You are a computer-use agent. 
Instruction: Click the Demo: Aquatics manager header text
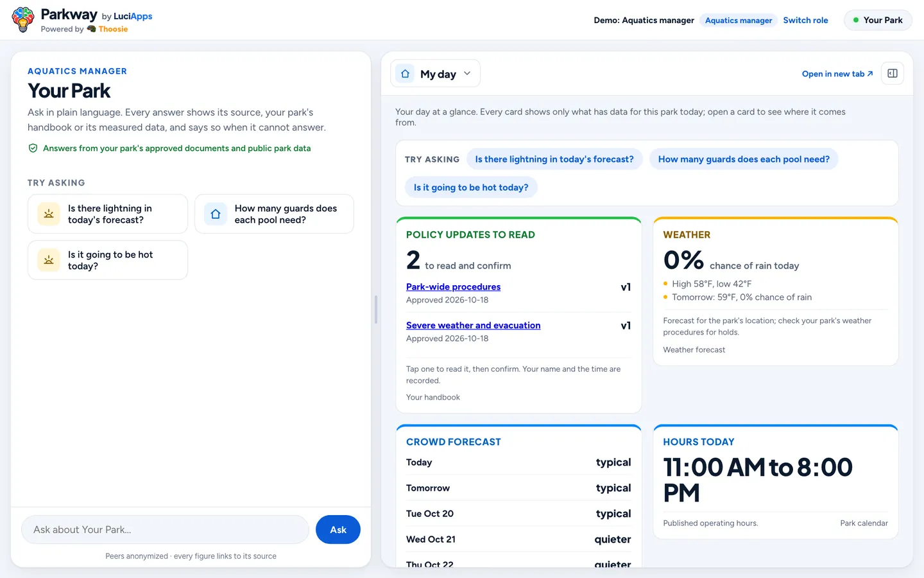click(644, 21)
